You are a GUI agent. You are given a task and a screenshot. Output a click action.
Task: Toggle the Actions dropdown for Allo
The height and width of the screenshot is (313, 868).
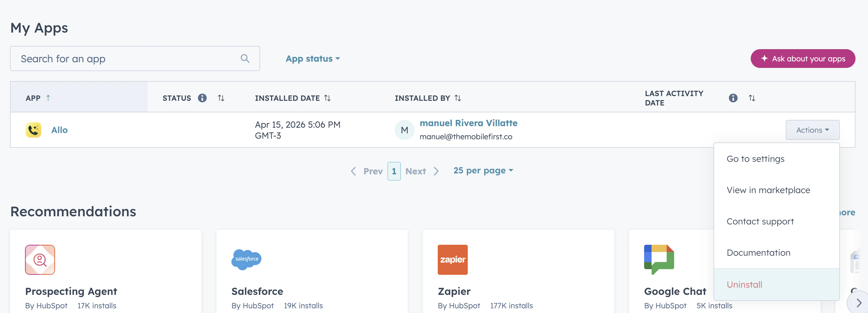(x=812, y=130)
